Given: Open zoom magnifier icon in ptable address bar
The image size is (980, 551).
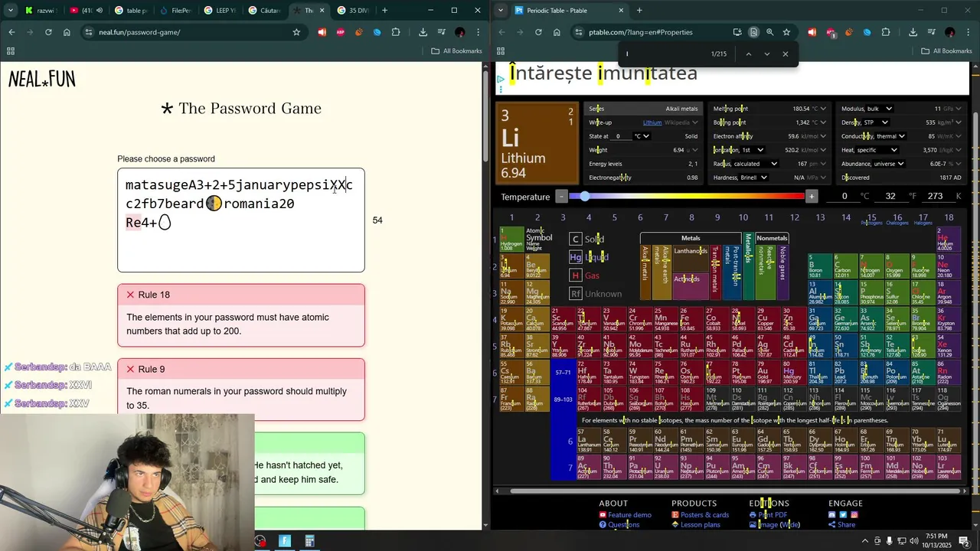Looking at the screenshot, I should (x=769, y=32).
